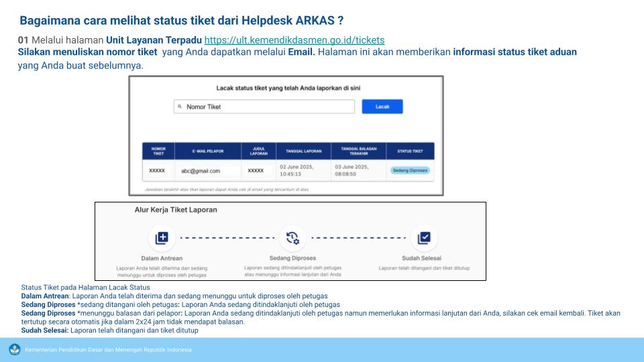Click the bold Sudah Selesai: description line

coord(109,330)
